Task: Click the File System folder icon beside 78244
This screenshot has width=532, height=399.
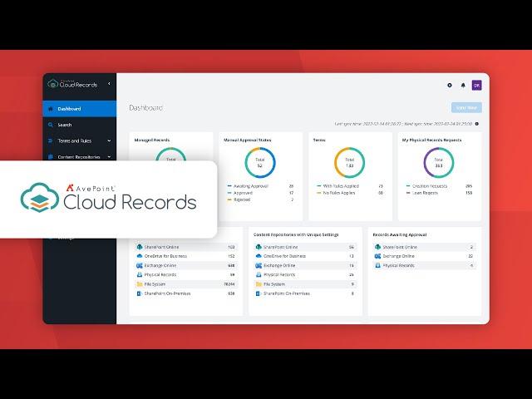Action: click(140, 284)
